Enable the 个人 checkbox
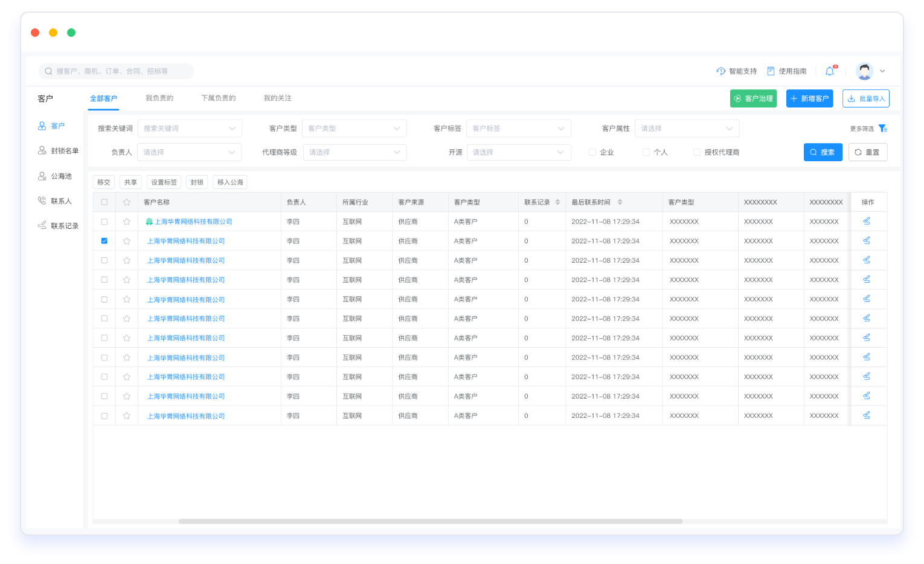Viewport: 924px width, 564px height. [646, 152]
